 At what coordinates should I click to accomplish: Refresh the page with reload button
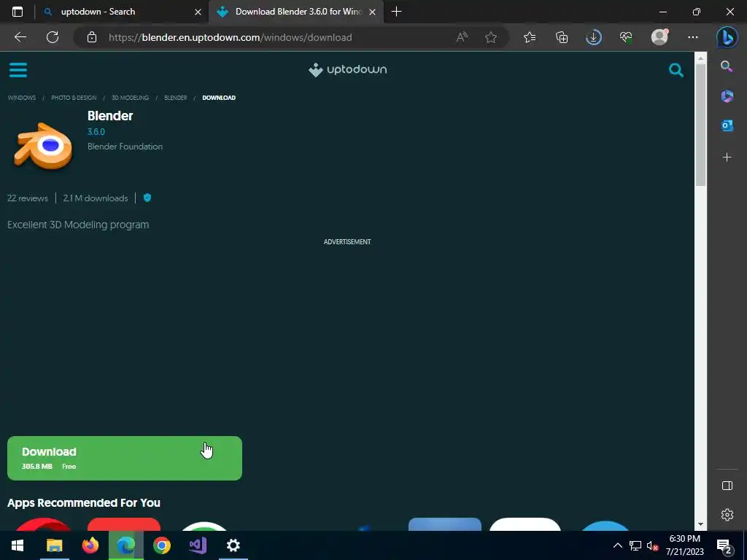53,37
